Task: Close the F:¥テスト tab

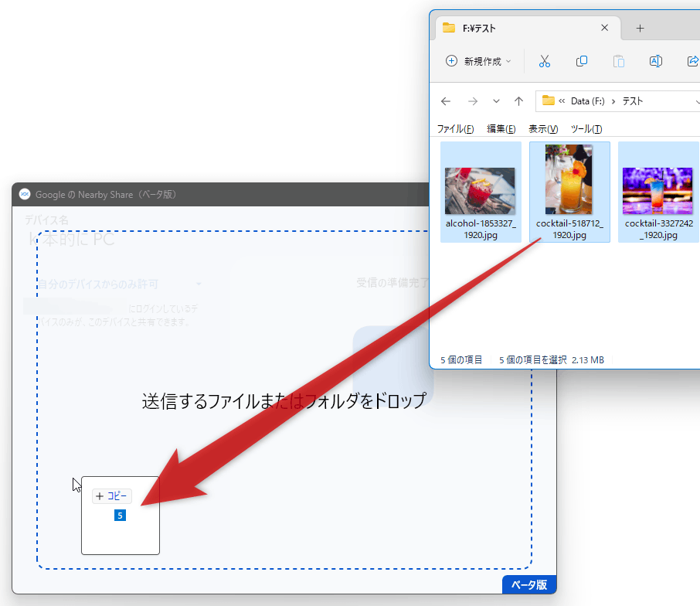Action: (604, 28)
